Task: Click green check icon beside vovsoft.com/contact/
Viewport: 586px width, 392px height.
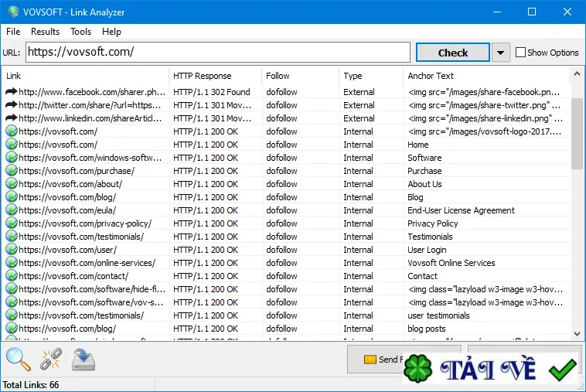Action: click(x=12, y=276)
